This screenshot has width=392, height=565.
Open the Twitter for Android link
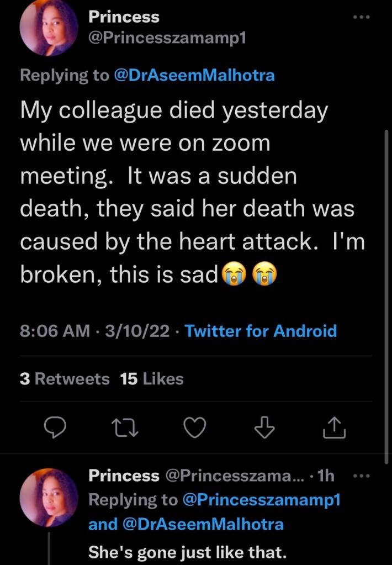click(261, 331)
